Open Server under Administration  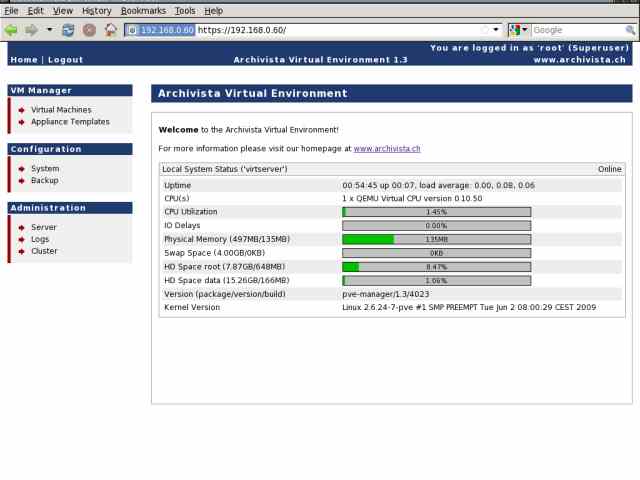pyautogui.click(x=44, y=227)
